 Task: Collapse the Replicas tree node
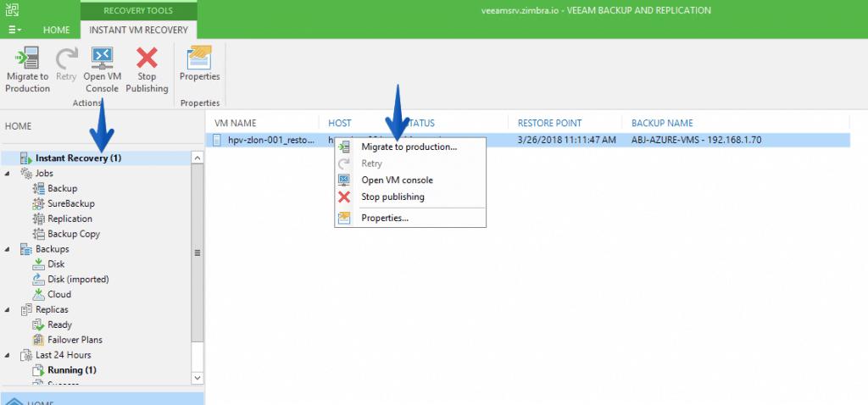click(x=7, y=310)
